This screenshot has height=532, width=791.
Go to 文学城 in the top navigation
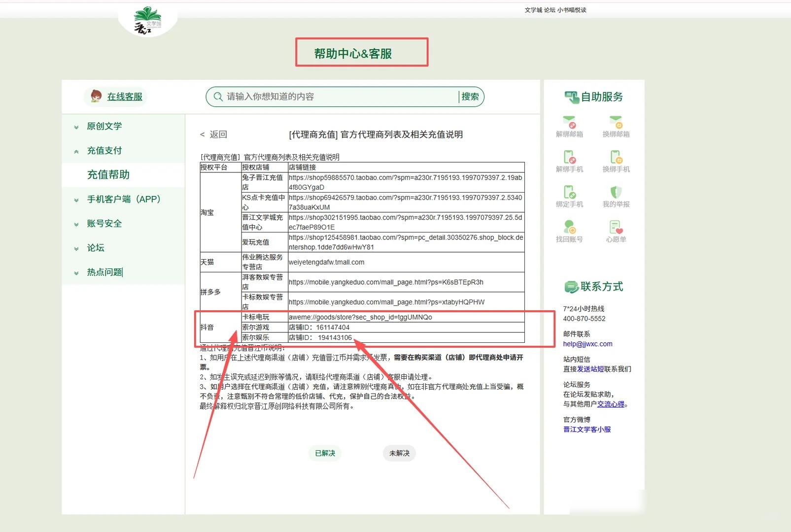tap(533, 10)
